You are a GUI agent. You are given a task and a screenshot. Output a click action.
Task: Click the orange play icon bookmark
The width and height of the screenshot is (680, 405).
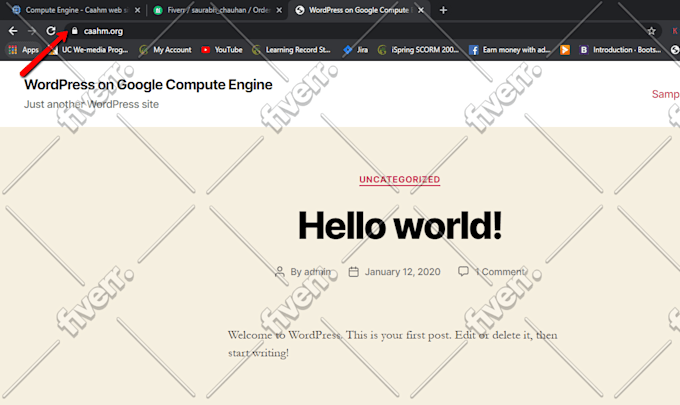[565, 50]
